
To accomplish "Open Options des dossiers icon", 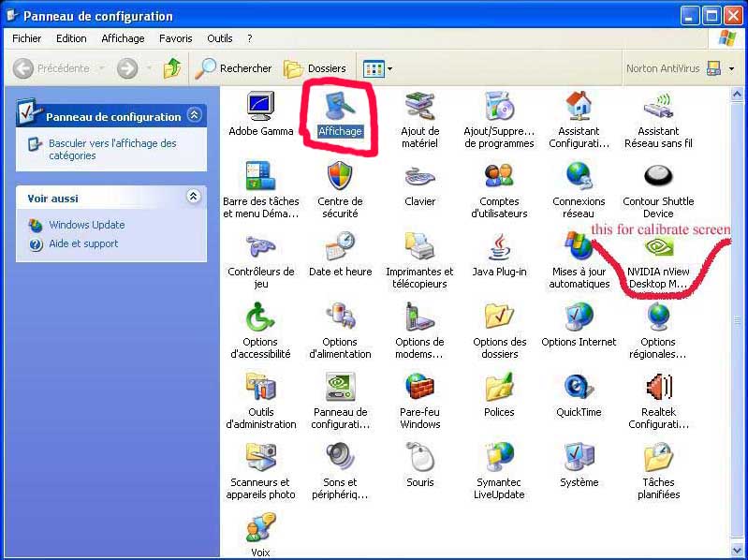I will point(499,331).
